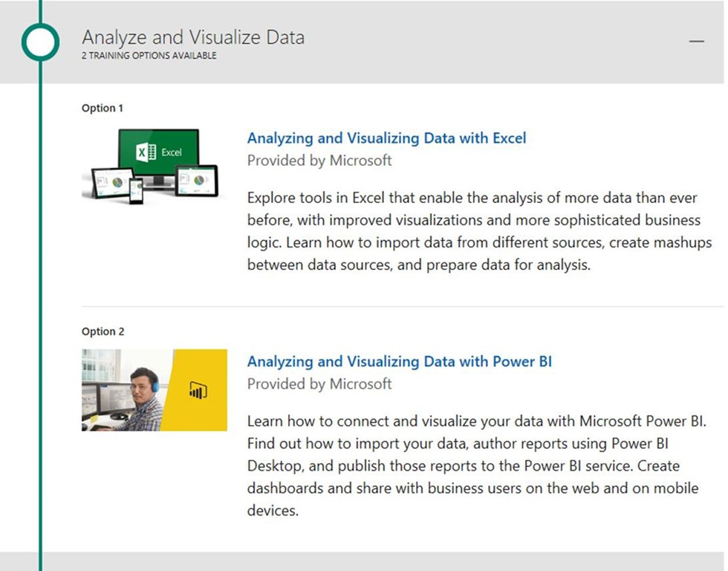Click the right tablet in Excel image
728x571 pixels.
pos(197,181)
